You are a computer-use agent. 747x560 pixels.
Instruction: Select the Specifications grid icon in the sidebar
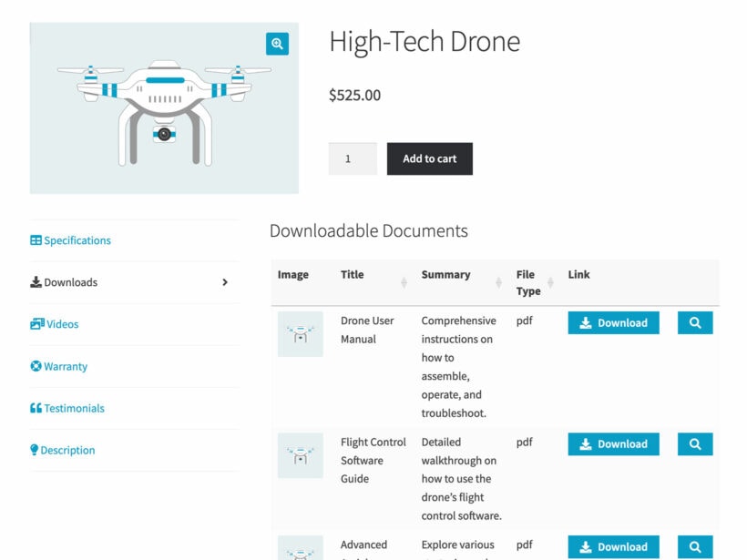(35, 240)
